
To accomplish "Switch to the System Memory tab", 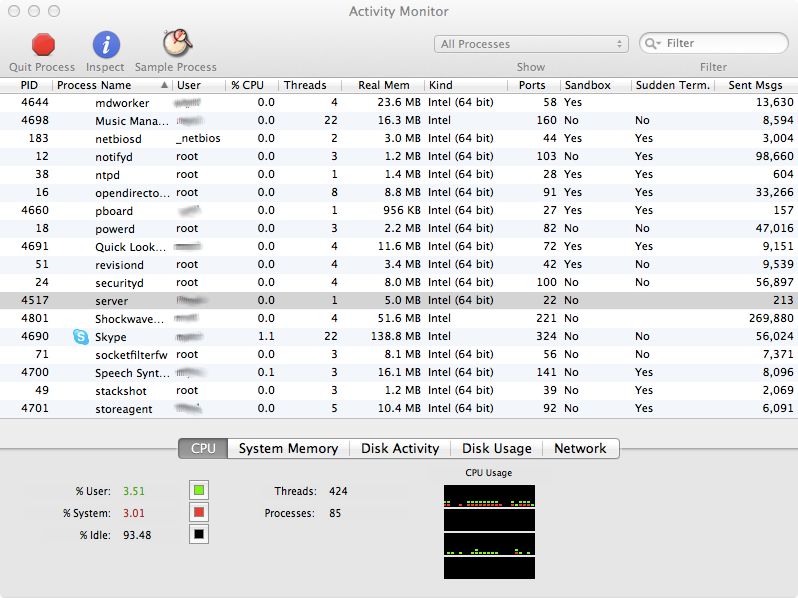I will (x=288, y=448).
